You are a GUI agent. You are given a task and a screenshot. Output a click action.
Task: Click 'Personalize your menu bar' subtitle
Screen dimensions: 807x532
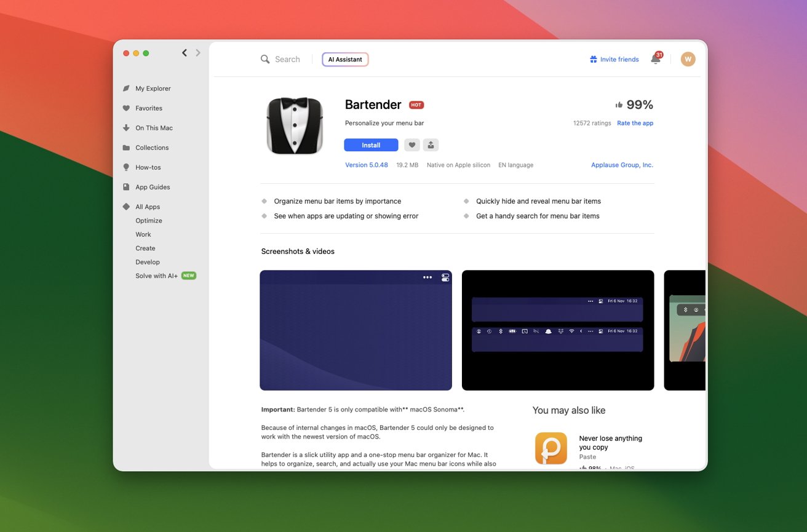(x=384, y=123)
